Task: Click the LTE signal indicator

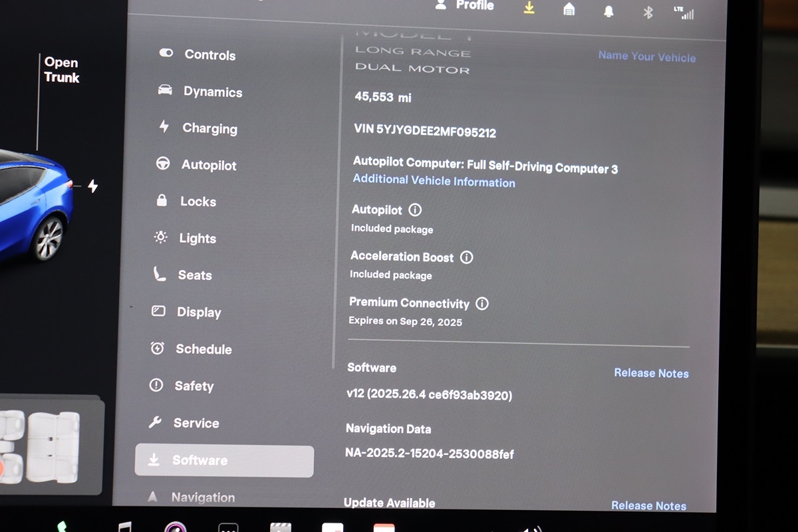Action: point(683,13)
